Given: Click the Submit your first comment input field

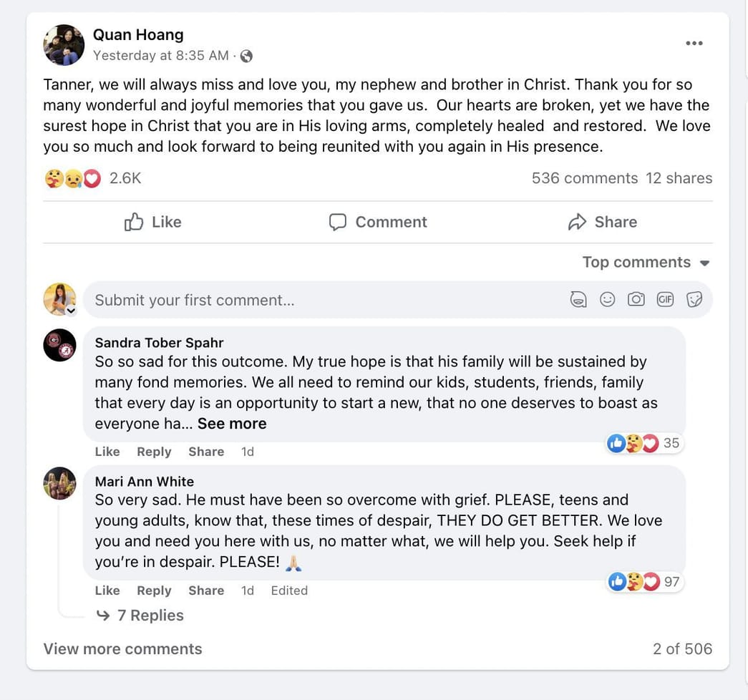Looking at the screenshot, I should [286, 299].
